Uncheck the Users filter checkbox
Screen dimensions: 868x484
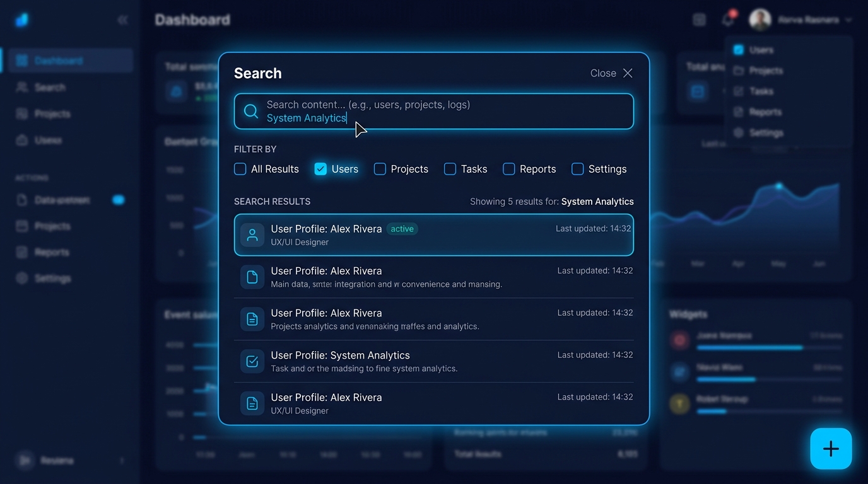(320, 169)
